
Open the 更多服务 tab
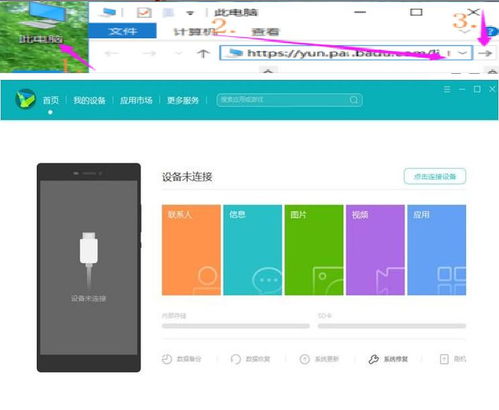tap(183, 100)
